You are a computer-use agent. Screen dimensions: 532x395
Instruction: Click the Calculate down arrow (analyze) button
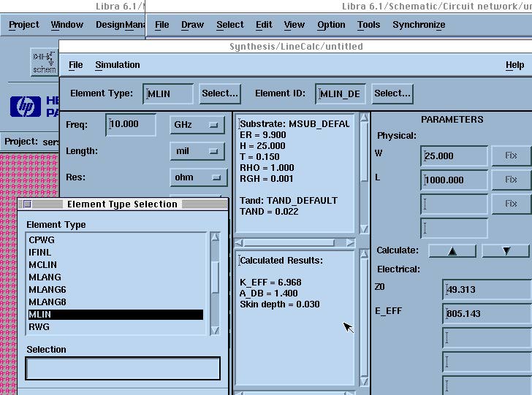click(x=506, y=251)
